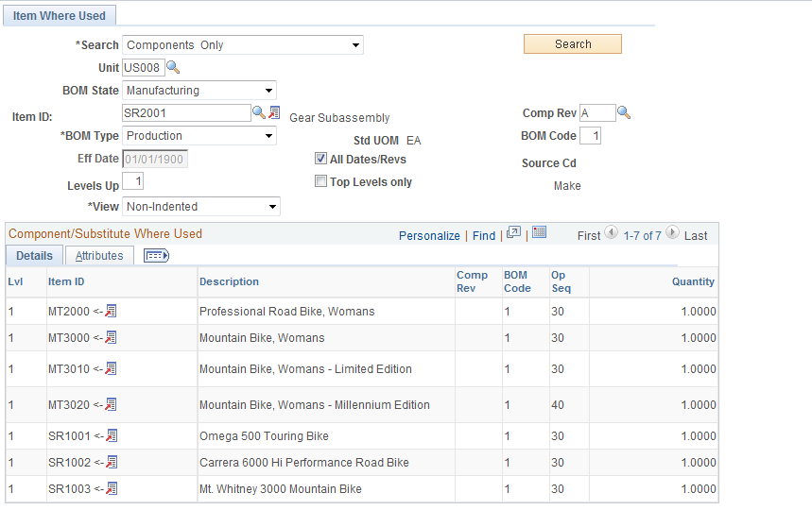Sort by Quantity column header
The image size is (812, 510).
(x=693, y=281)
